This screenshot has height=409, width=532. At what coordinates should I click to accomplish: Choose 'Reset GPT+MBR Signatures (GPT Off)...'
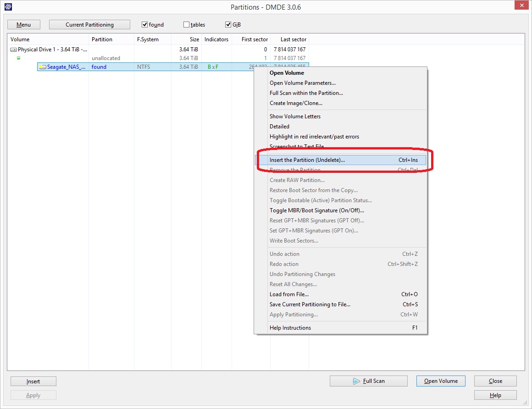pos(341,221)
